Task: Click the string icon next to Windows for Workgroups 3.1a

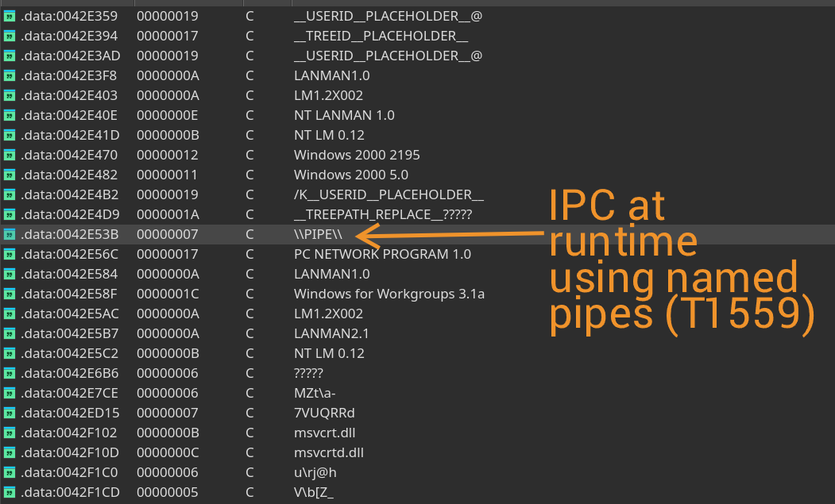Action: (x=10, y=294)
